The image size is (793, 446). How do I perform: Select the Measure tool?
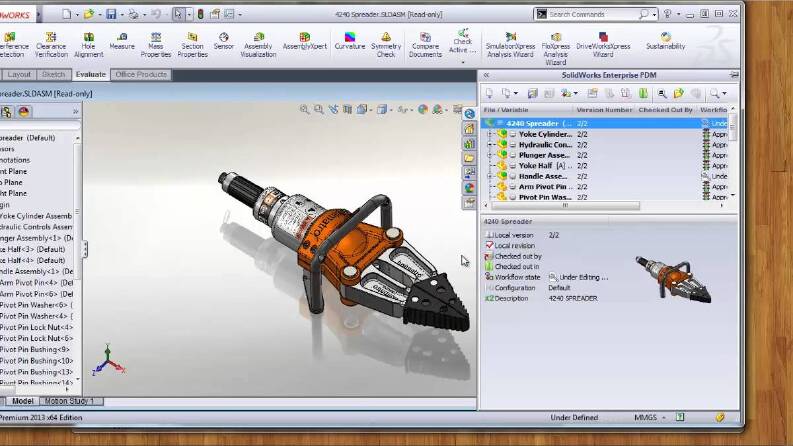[122, 41]
